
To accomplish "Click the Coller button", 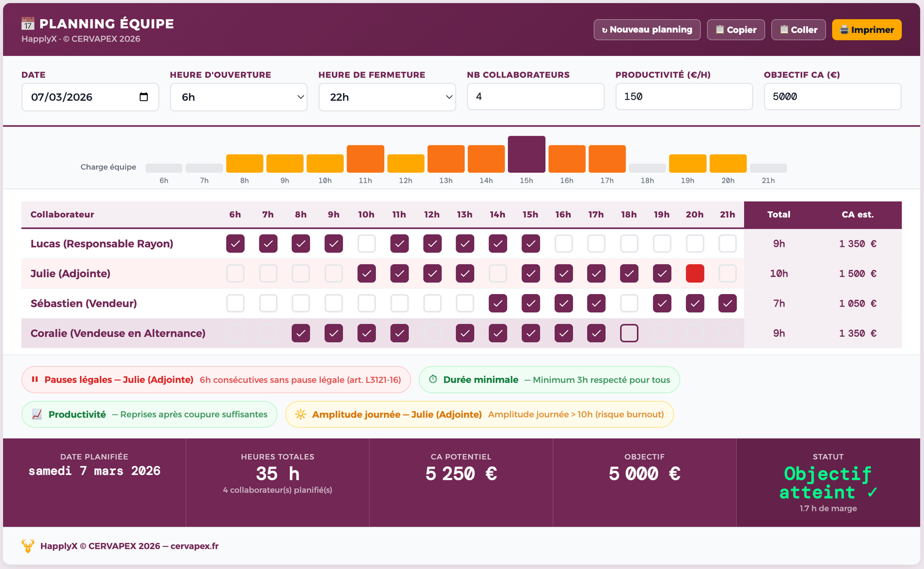I will pyautogui.click(x=798, y=30).
